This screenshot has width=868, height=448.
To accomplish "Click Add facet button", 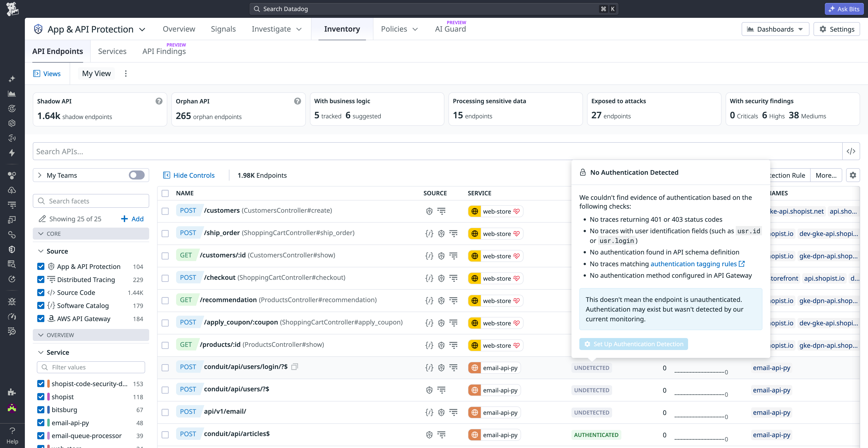I will (x=132, y=219).
